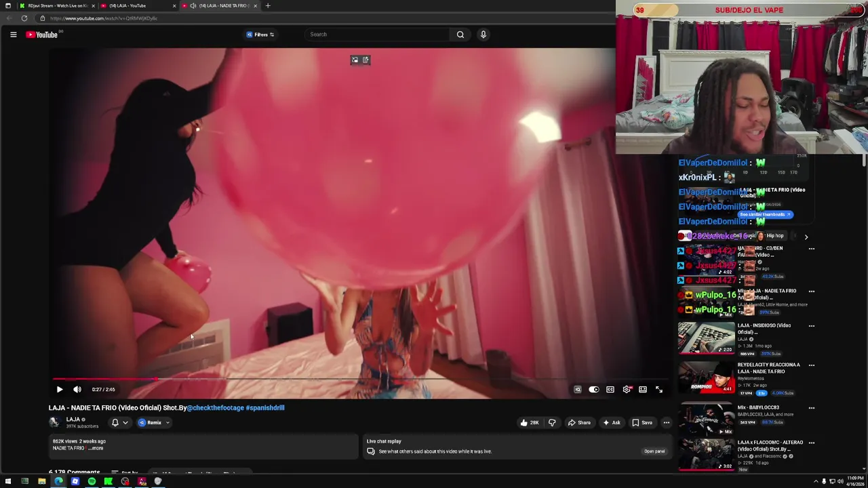868x488 pixels.
Task: Open the LAJA channel avatar
Action: point(54,422)
